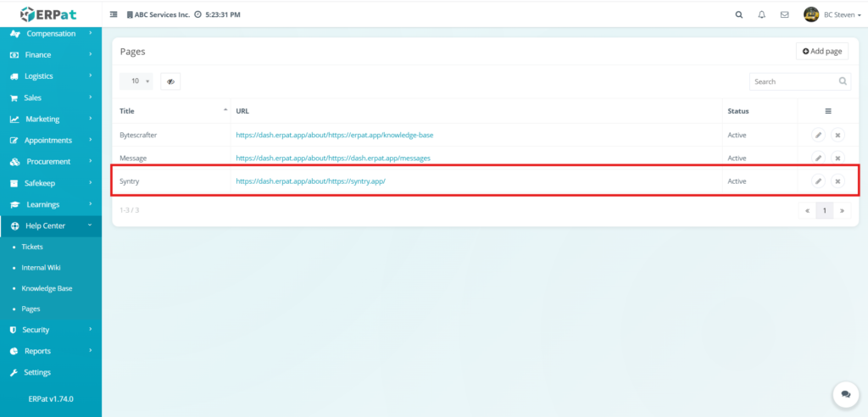Image resolution: width=868 pixels, height=417 pixels.
Task: Expand the Procurement sidebar menu
Action: (50, 162)
